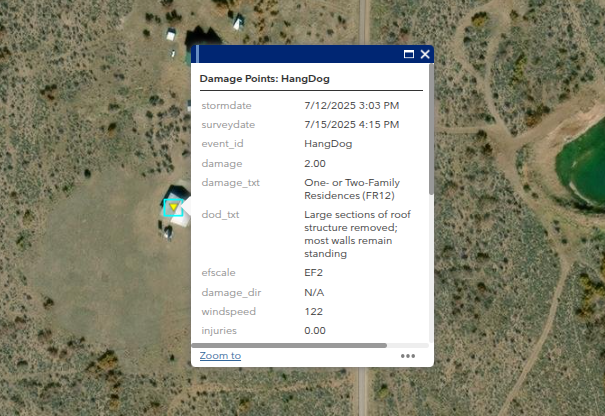
Task: Click 'One- or Two-Family Residences (FR12)' text
Action: tap(352, 189)
